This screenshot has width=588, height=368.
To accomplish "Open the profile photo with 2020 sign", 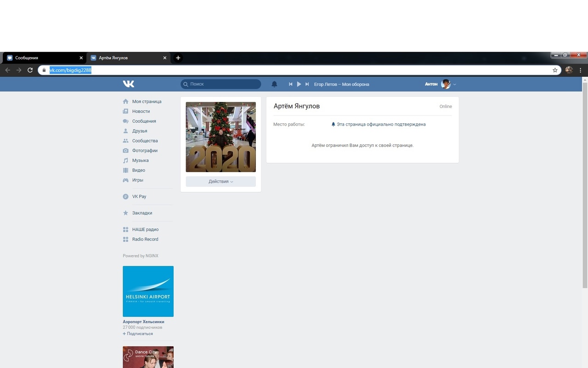I will point(220,137).
